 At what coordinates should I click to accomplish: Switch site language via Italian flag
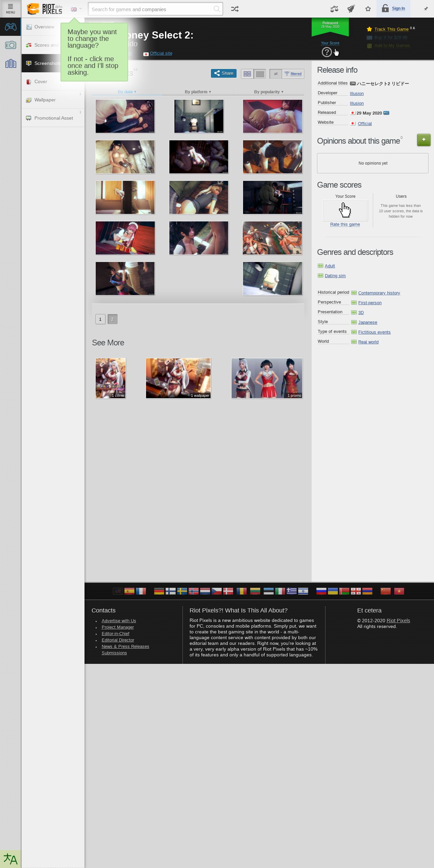pyautogui.click(x=280, y=591)
